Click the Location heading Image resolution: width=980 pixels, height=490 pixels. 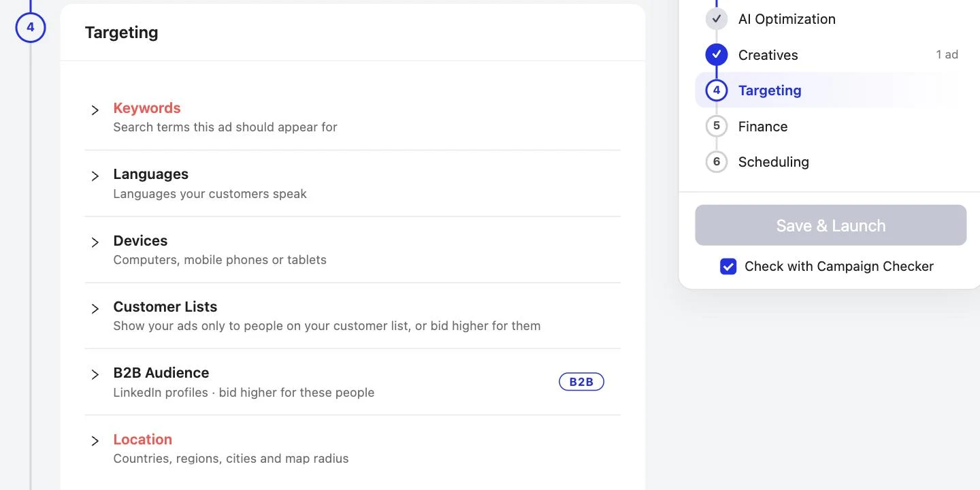(143, 440)
